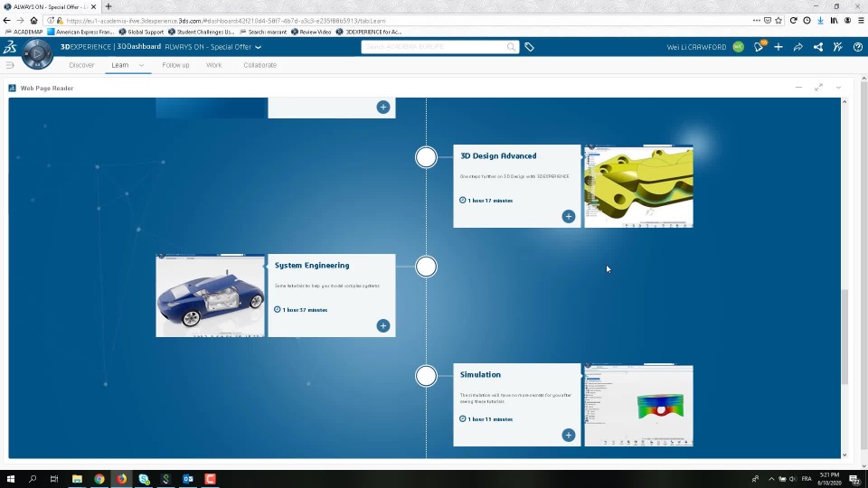Open the social network share icon
Viewport: 868px width, 488px height.
[x=817, y=47]
